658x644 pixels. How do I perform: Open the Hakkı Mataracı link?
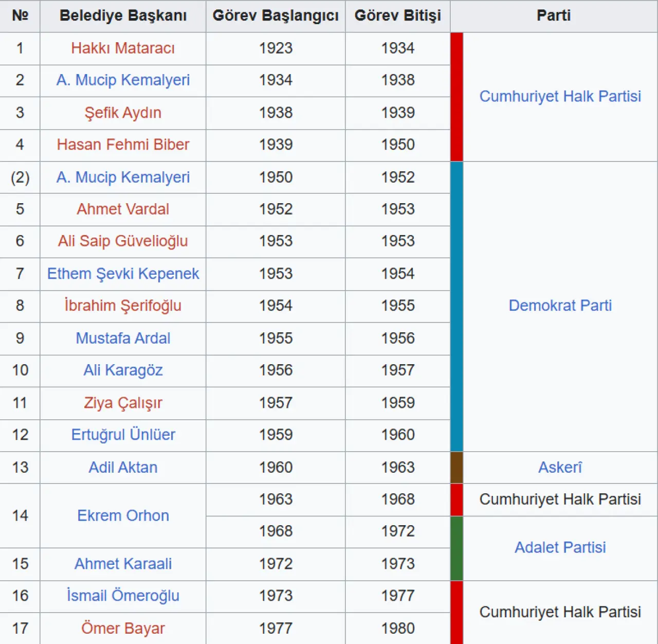(123, 48)
